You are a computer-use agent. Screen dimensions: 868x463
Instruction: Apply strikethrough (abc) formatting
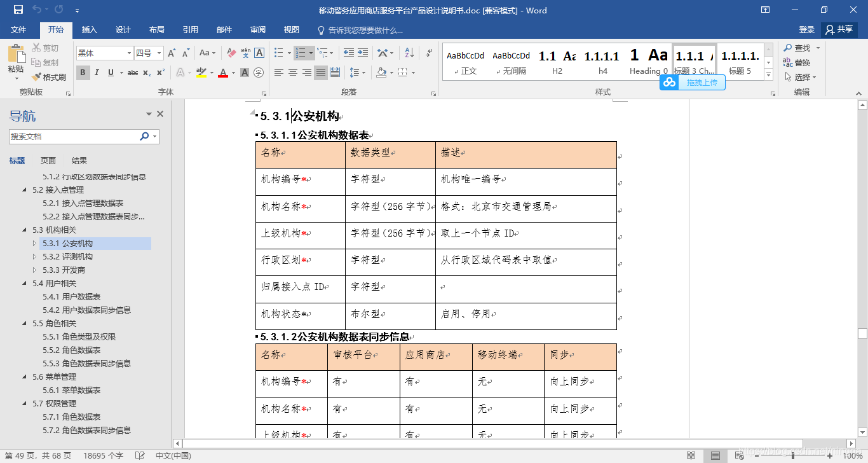pos(133,73)
